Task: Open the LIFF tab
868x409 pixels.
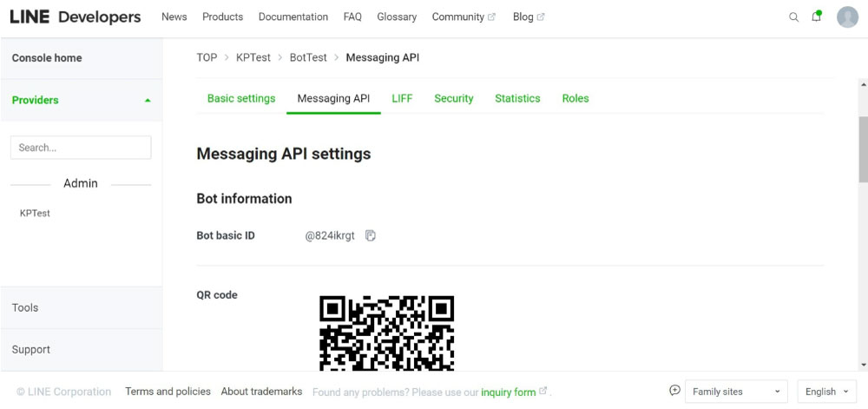Action: (x=402, y=98)
